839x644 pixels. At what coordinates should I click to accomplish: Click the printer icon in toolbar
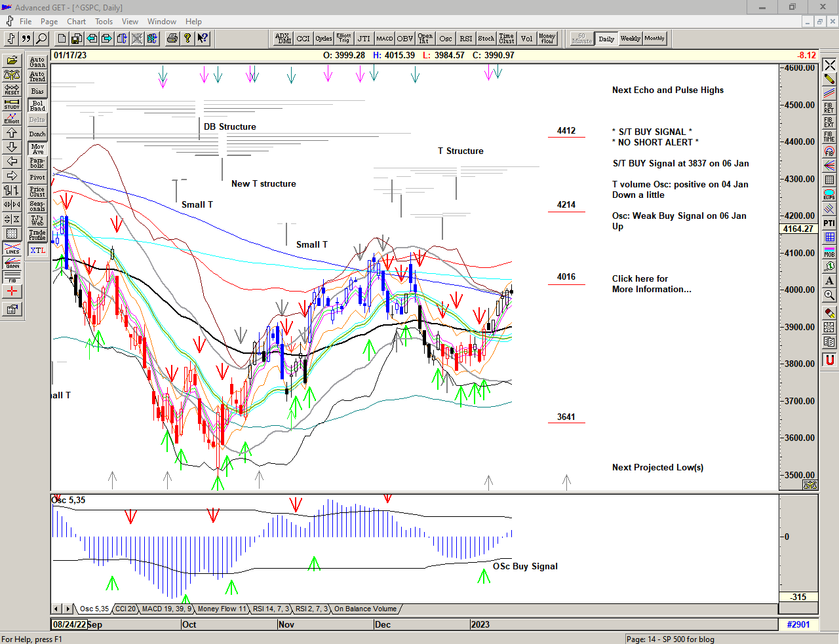pos(172,39)
